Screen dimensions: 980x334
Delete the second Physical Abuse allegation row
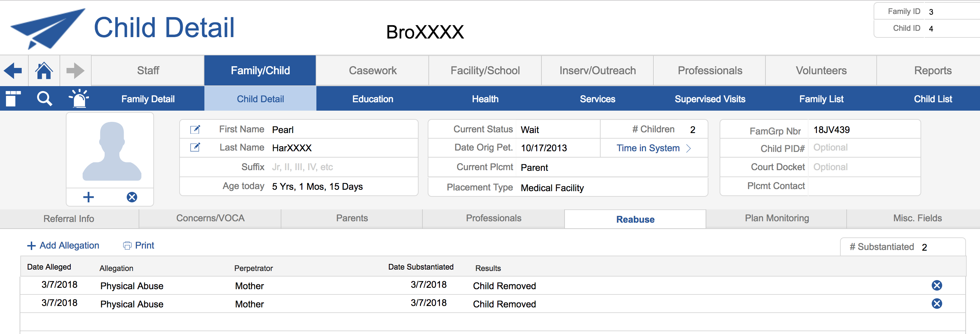pos(936,304)
